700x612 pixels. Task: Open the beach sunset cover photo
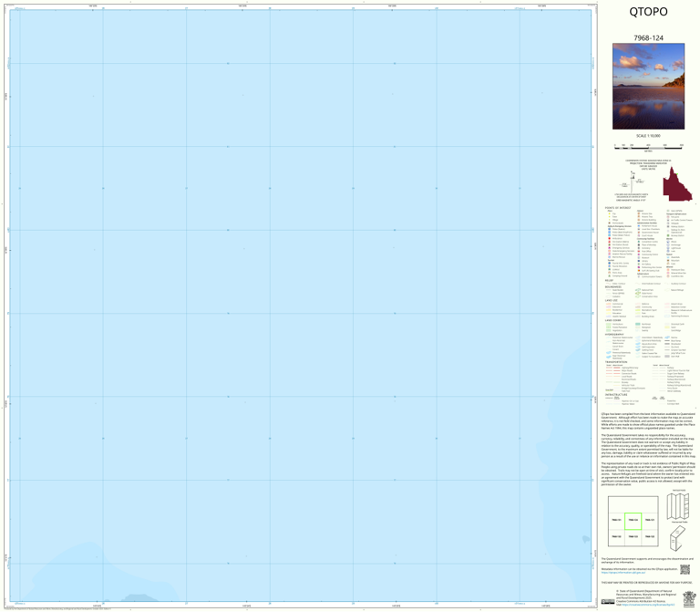648,87
